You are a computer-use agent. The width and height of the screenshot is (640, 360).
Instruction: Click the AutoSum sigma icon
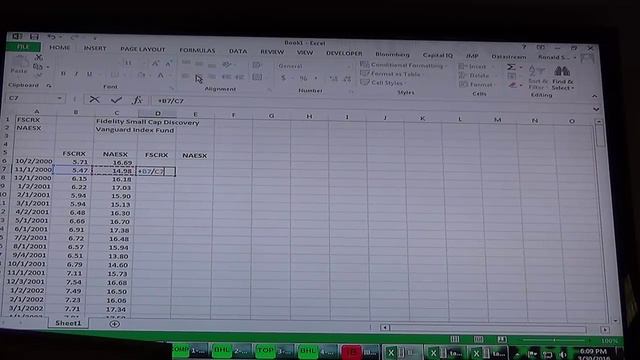point(511,67)
